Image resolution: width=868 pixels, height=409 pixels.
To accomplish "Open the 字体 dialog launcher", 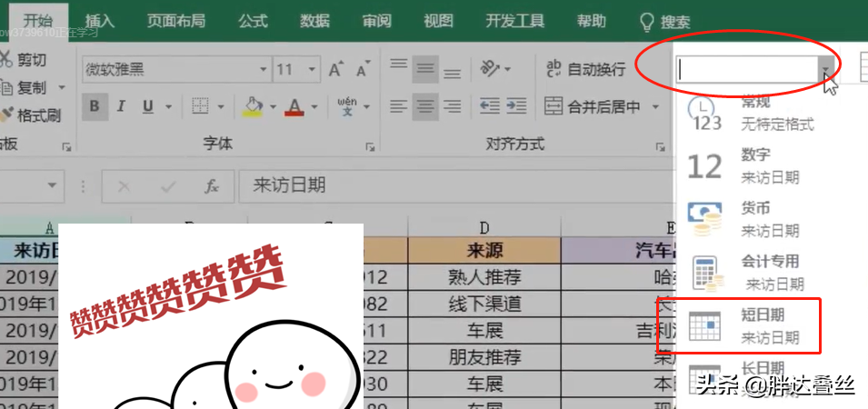I will (x=370, y=147).
